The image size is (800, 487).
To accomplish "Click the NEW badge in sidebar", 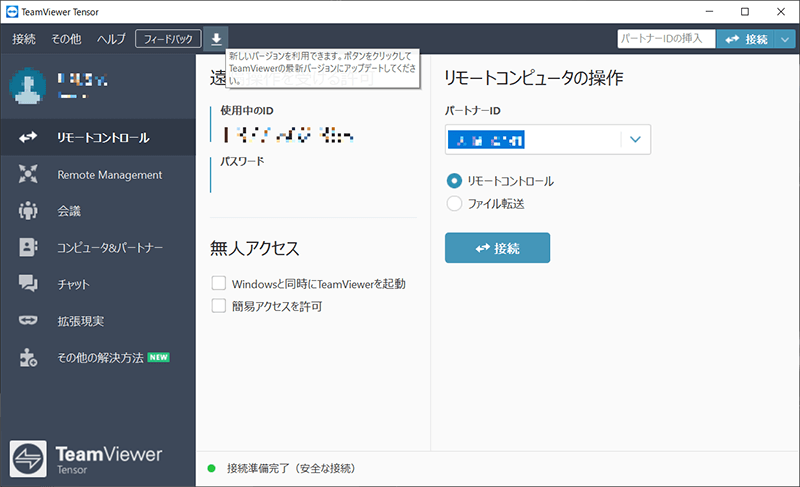I will (159, 357).
